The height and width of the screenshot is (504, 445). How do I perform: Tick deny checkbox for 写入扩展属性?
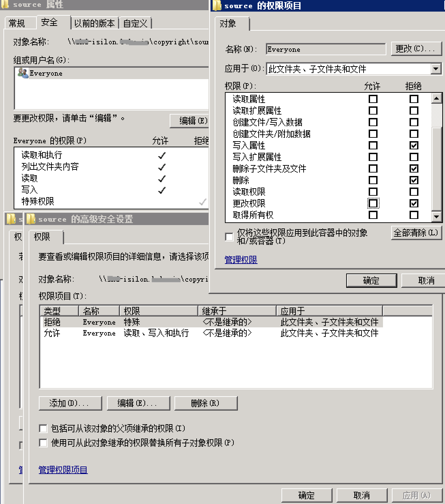coord(414,157)
